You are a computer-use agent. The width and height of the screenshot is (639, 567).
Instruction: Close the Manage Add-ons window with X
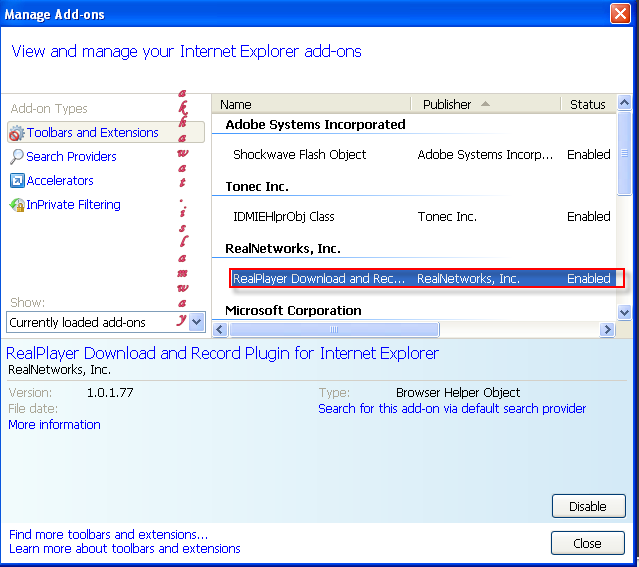point(620,13)
